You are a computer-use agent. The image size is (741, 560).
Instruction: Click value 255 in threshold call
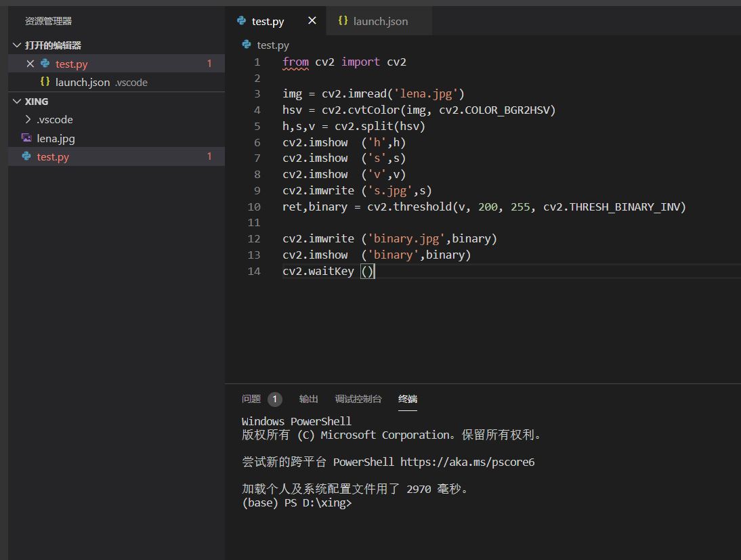[x=520, y=207]
